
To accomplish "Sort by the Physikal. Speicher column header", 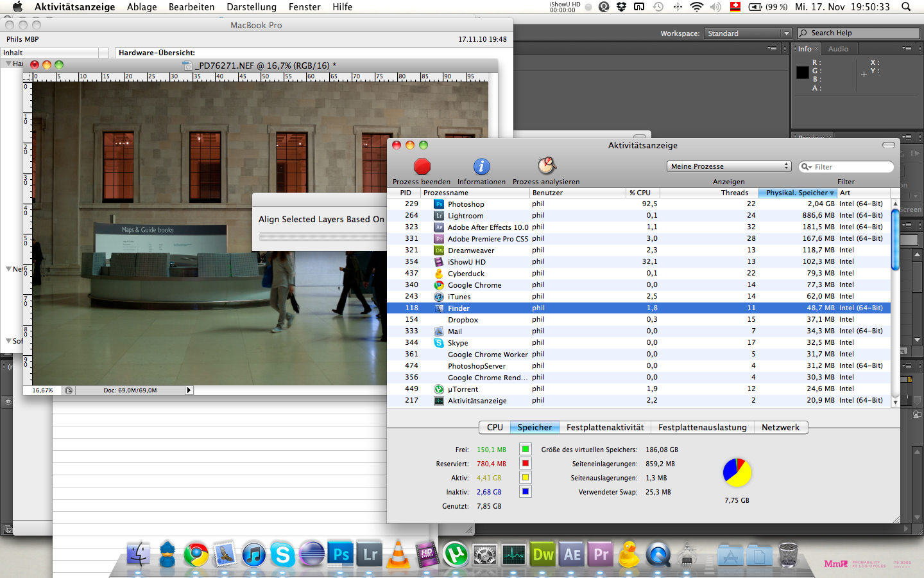I will point(797,193).
